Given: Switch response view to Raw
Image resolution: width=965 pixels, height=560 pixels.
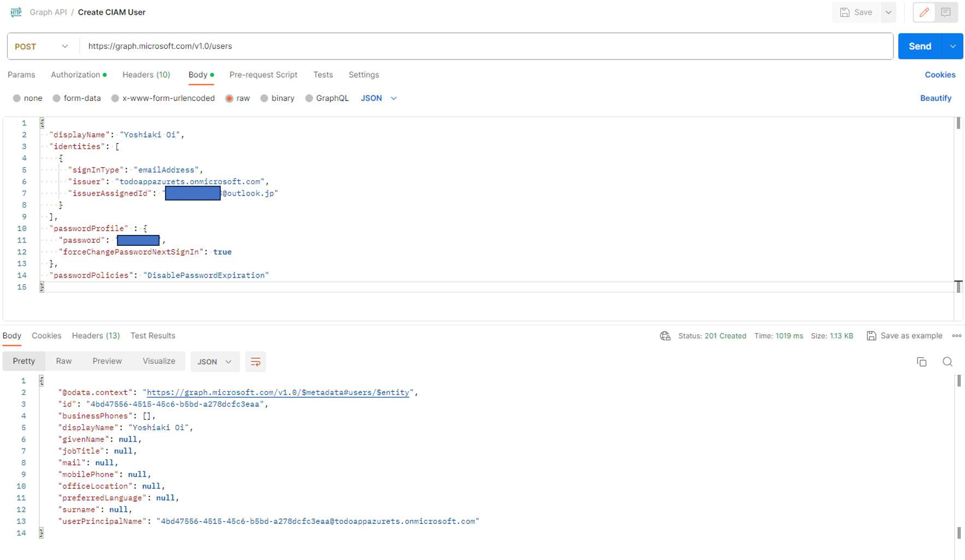Looking at the screenshot, I should 64,361.
